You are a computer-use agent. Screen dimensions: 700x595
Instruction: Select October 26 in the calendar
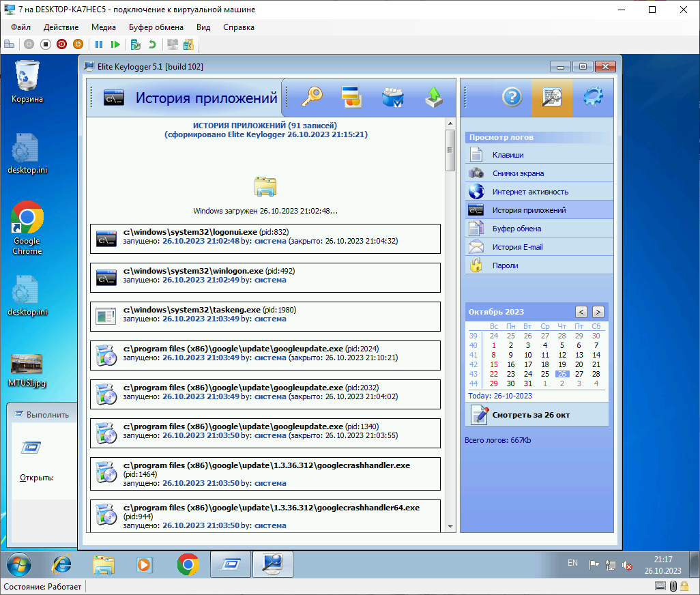pos(562,374)
